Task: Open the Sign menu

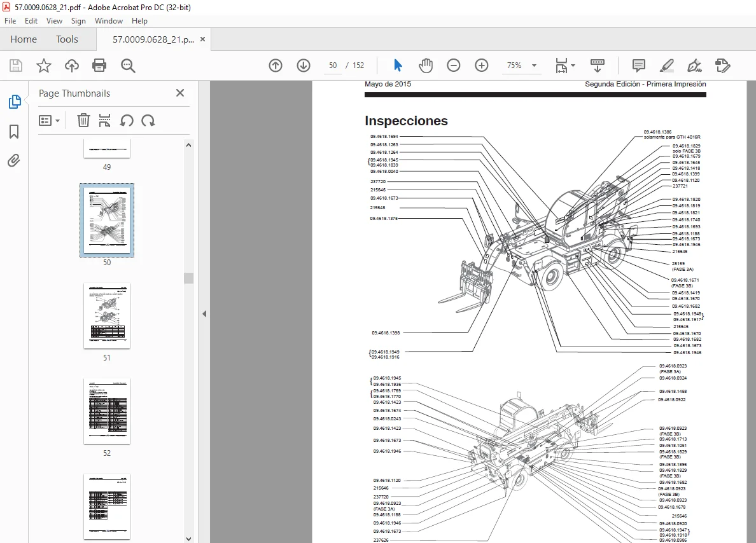Action: pyautogui.click(x=78, y=21)
